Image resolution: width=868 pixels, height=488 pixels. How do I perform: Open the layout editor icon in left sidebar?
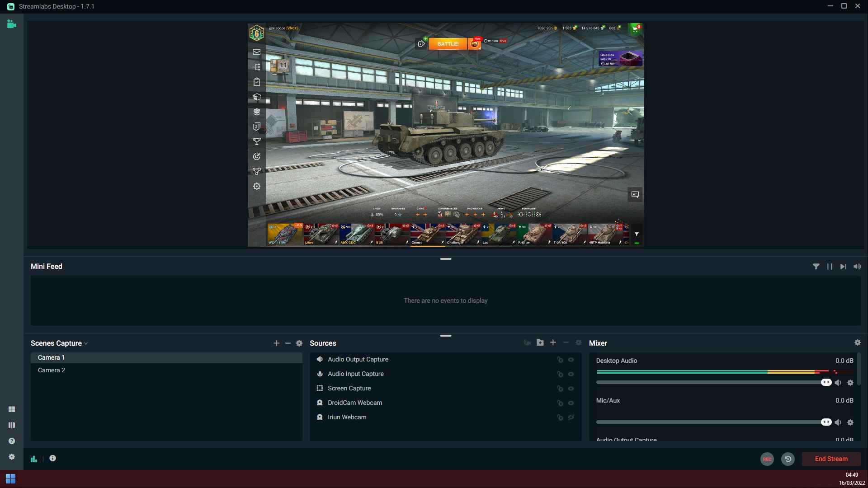(x=12, y=409)
